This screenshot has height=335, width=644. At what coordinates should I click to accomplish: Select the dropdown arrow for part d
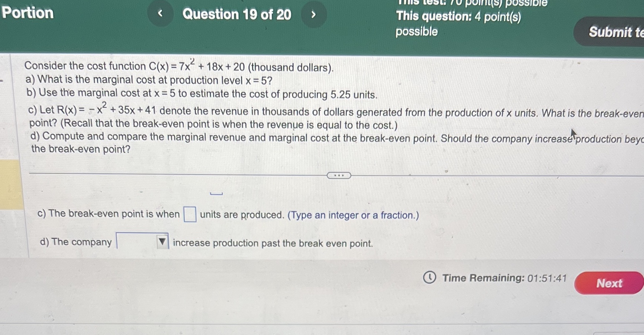[x=162, y=242]
